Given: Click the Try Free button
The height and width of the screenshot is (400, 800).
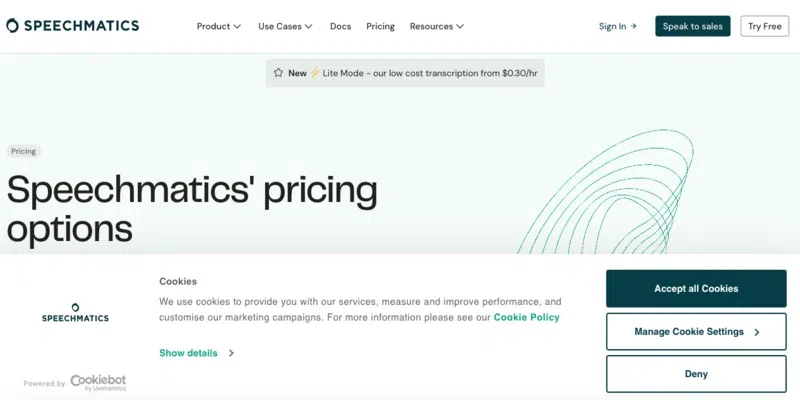Looking at the screenshot, I should point(765,26).
